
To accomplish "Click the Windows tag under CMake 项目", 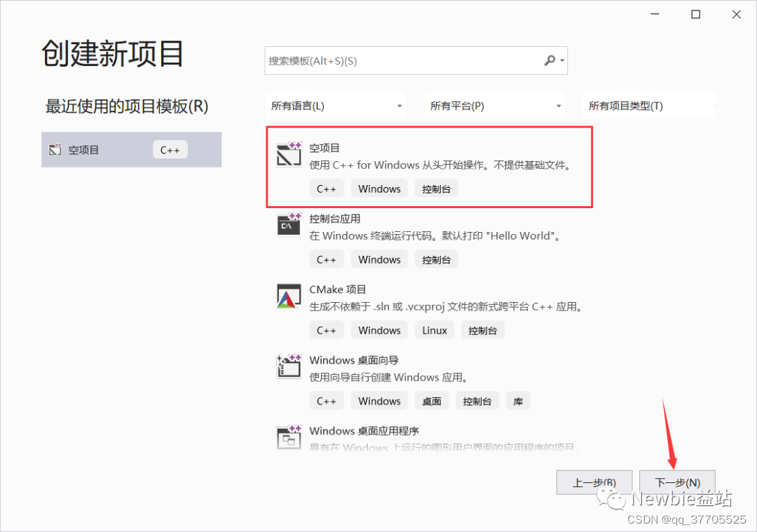I will (x=379, y=330).
